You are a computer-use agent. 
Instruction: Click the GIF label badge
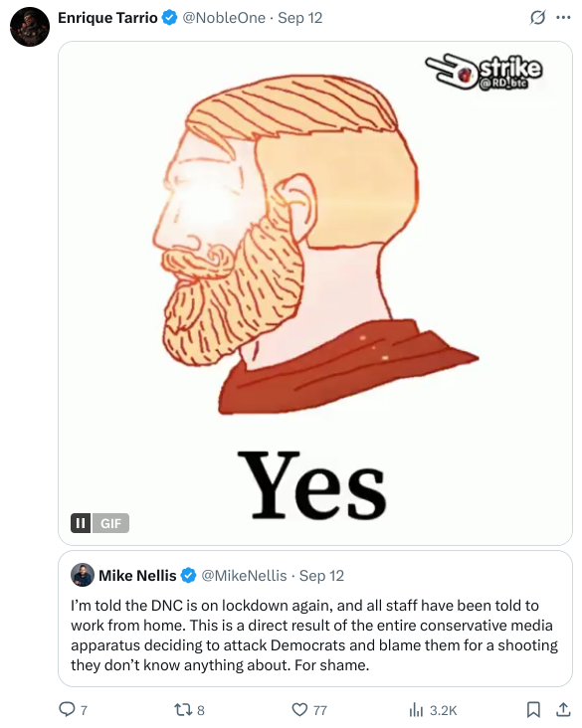point(110,523)
